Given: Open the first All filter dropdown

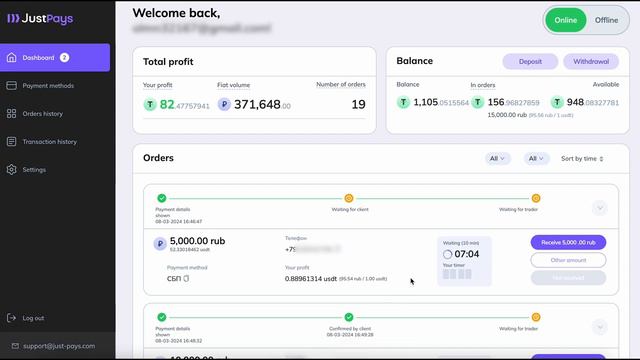Looking at the screenshot, I should 497,158.
